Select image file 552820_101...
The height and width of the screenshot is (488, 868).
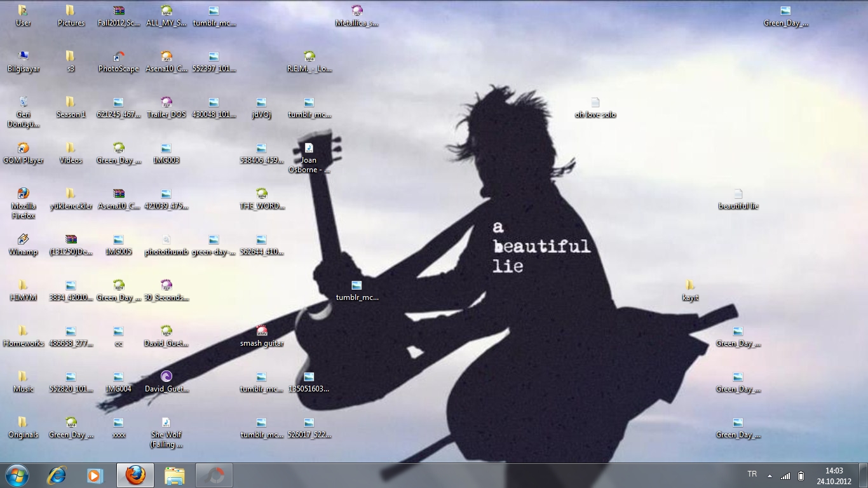pos(71,382)
